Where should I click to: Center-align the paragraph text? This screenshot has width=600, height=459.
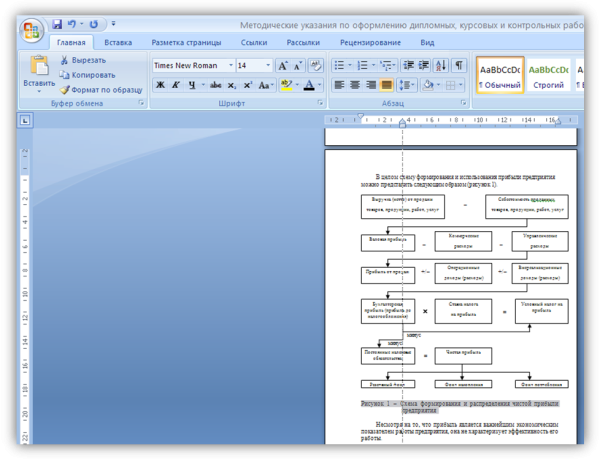(x=355, y=85)
